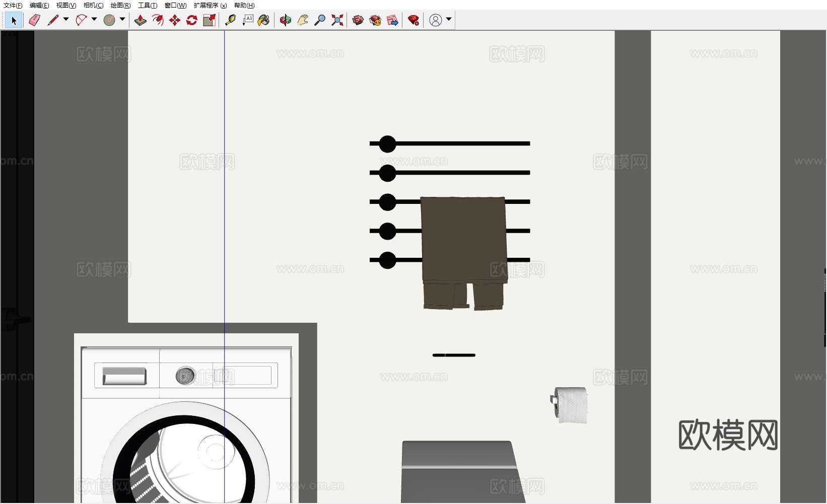Click the topmost towel rack bar
The image size is (827, 504).
coord(450,144)
